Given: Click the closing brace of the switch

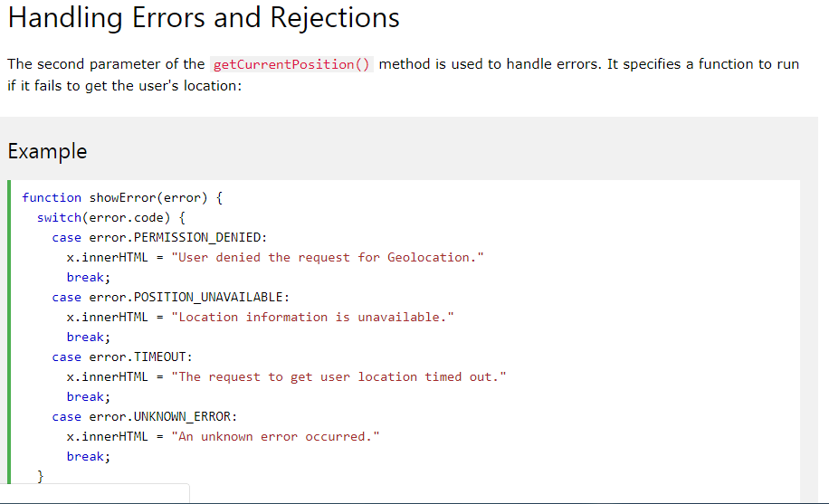Looking at the screenshot, I should coord(40,477).
